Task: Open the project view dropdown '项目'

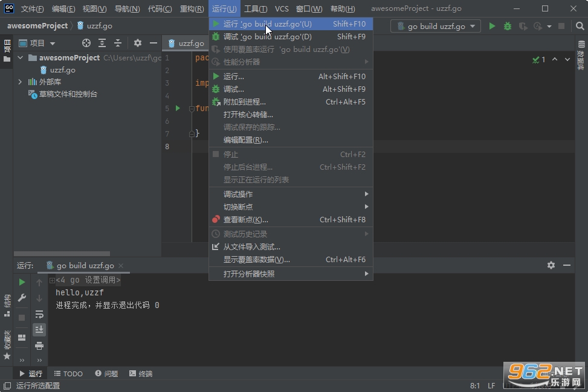Action: 37,43
